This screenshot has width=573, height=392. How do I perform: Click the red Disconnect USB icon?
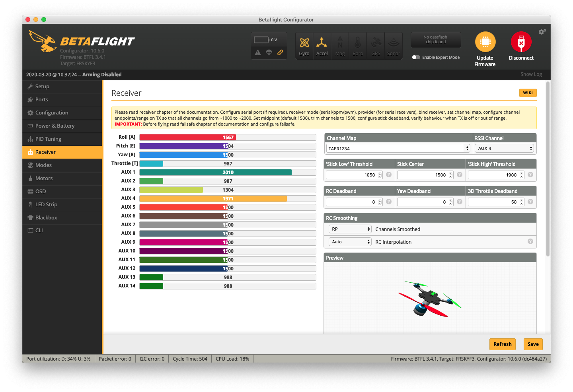pyautogui.click(x=521, y=42)
